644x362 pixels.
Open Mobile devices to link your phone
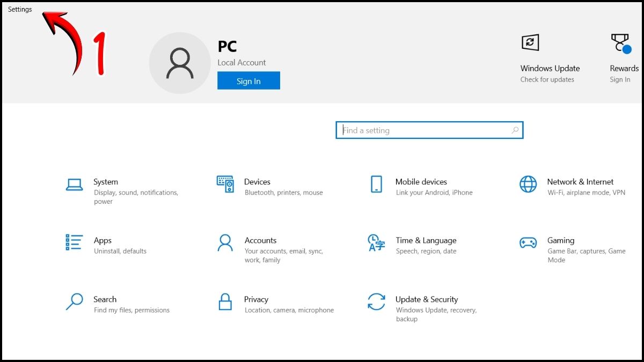click(422, 182)
